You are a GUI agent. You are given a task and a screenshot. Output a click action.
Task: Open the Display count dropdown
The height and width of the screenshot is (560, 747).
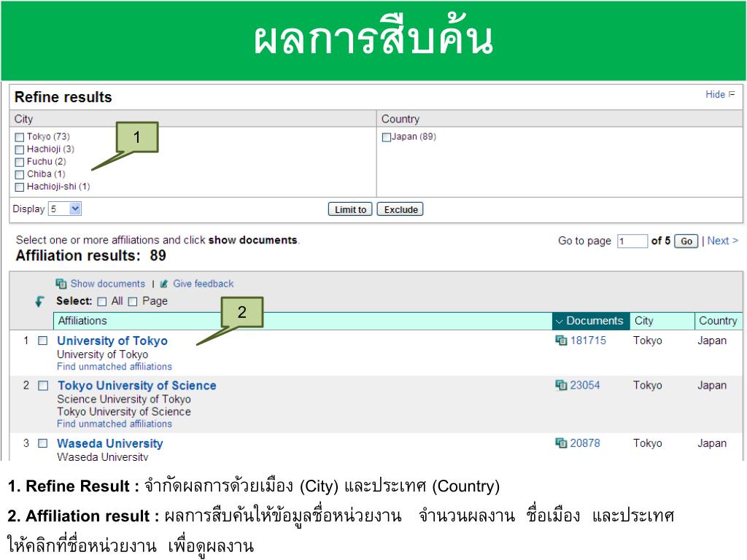click(65, 209)
